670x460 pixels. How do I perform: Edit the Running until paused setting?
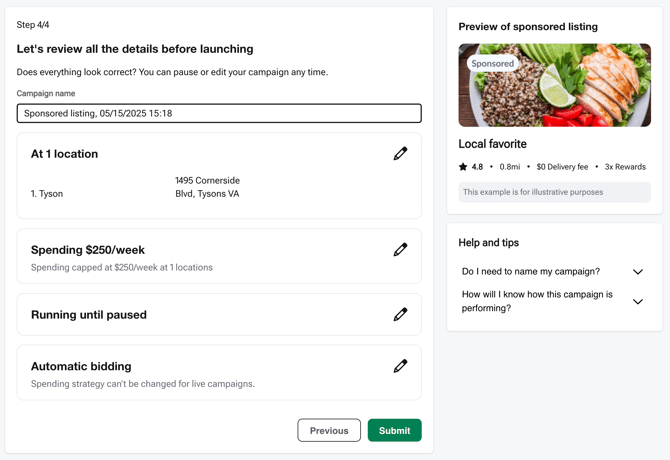(400, 314)
